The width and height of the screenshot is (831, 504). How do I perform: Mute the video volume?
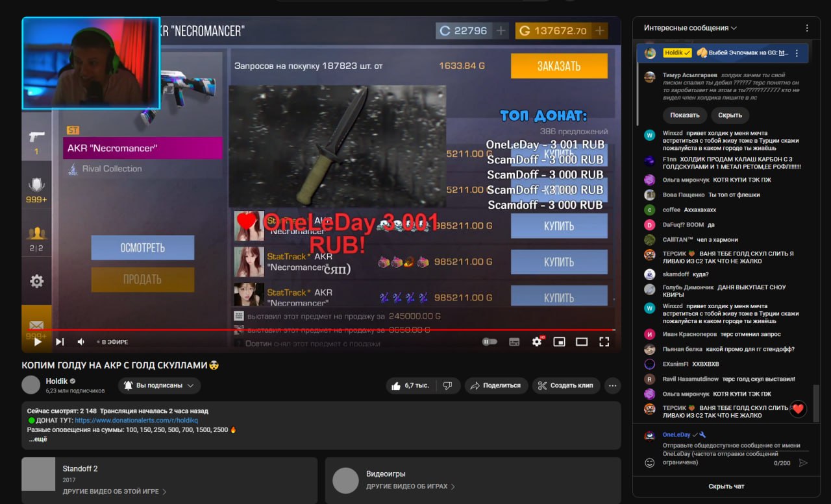[81, 342]
